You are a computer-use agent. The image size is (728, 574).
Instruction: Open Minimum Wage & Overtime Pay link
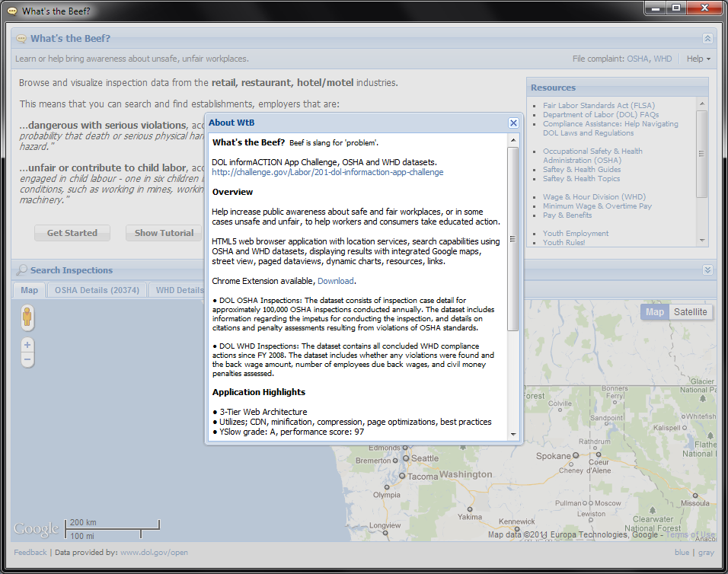click(597, 206)
